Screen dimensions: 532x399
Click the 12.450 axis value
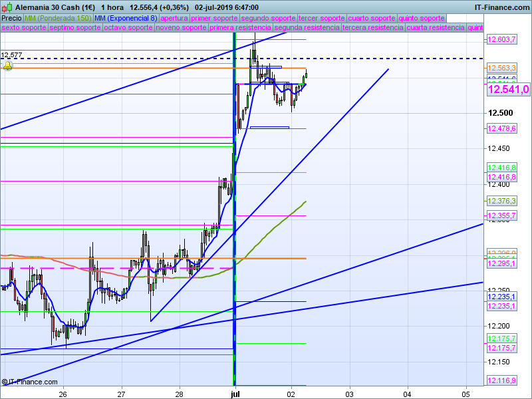click(x=498, y=148)
